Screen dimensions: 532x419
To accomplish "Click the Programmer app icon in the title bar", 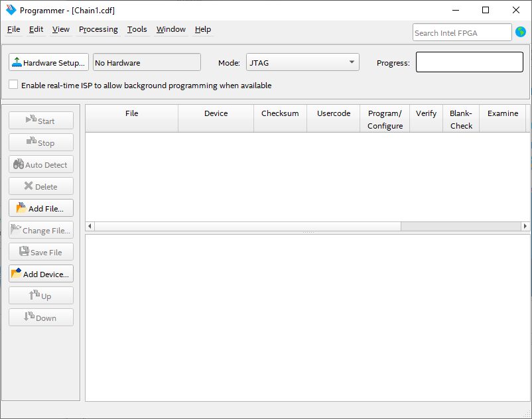I will coord(11,10).
